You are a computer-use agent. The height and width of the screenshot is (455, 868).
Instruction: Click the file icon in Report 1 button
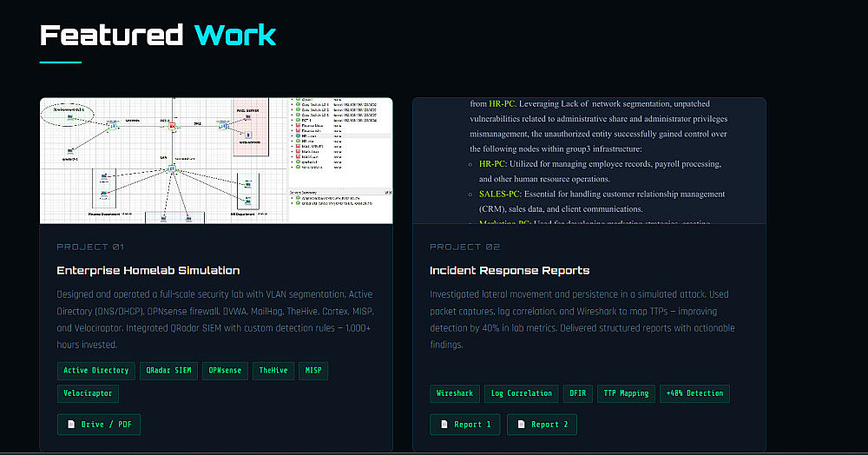point(444,425)
